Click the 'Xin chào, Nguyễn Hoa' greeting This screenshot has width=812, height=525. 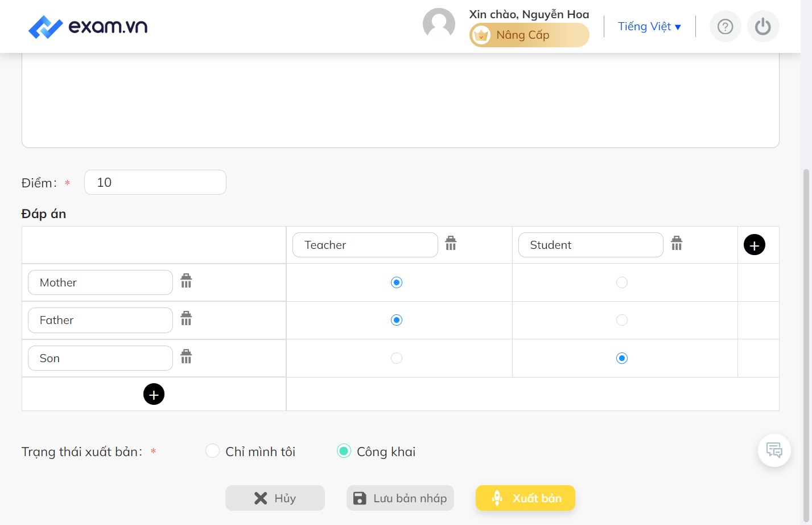[529, 14]
